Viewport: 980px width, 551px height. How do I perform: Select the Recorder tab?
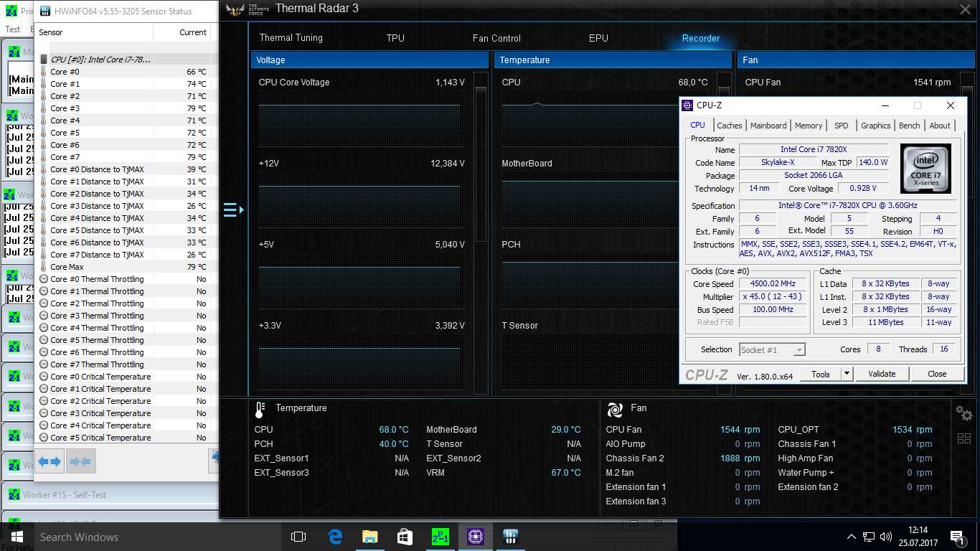pyautogui.click(x=701, y=38)
